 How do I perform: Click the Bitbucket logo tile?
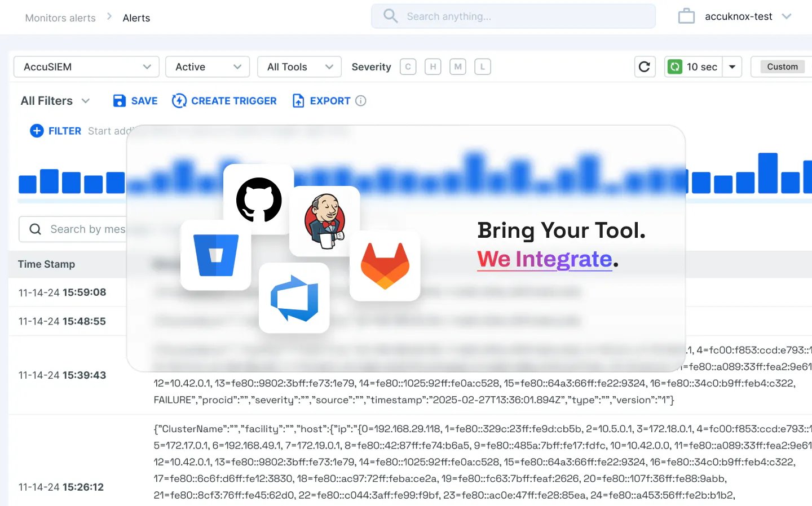pos(216,255)
